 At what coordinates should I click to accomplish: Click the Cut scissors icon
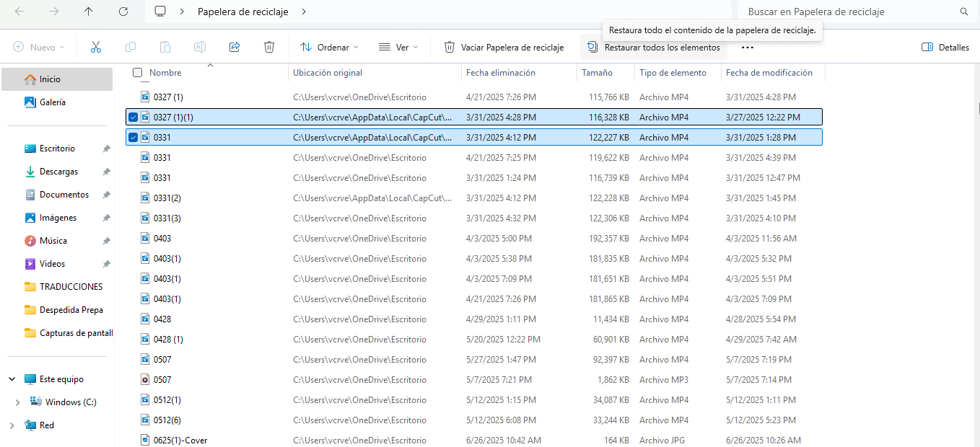[x=95, y=48]
